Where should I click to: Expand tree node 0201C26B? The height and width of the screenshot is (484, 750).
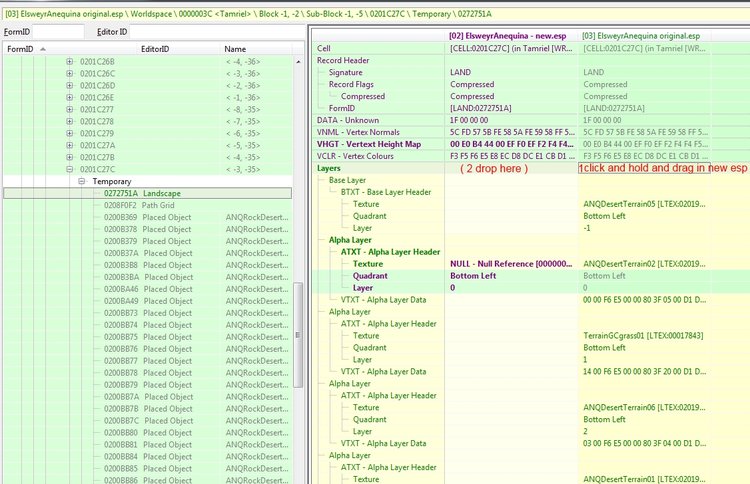tap(69, 62)
